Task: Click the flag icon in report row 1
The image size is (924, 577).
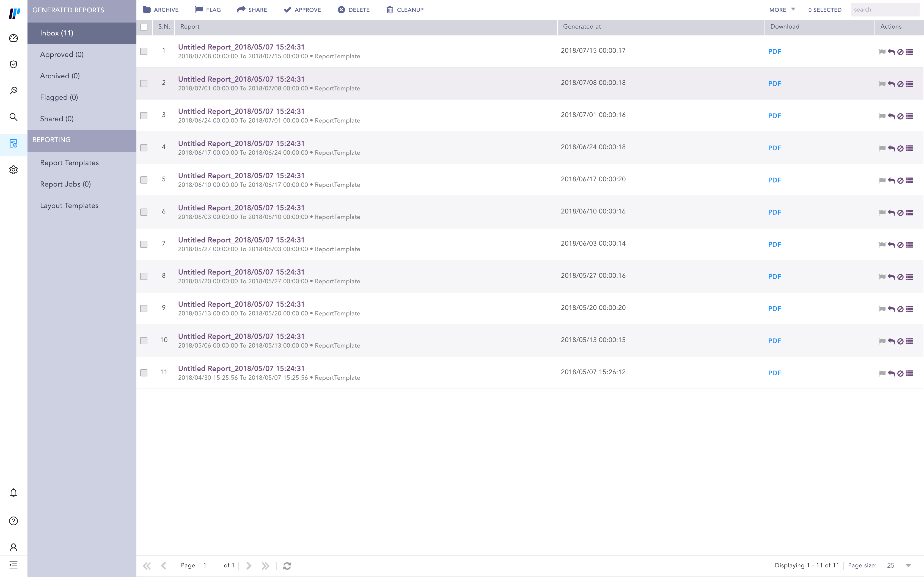Action: 882,52
